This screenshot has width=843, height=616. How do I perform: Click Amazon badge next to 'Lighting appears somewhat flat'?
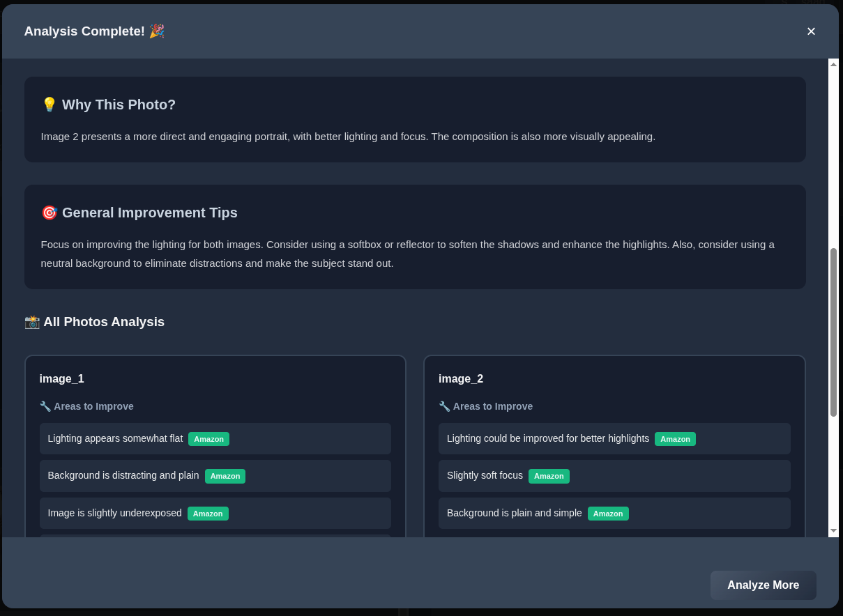click(208, 439)
